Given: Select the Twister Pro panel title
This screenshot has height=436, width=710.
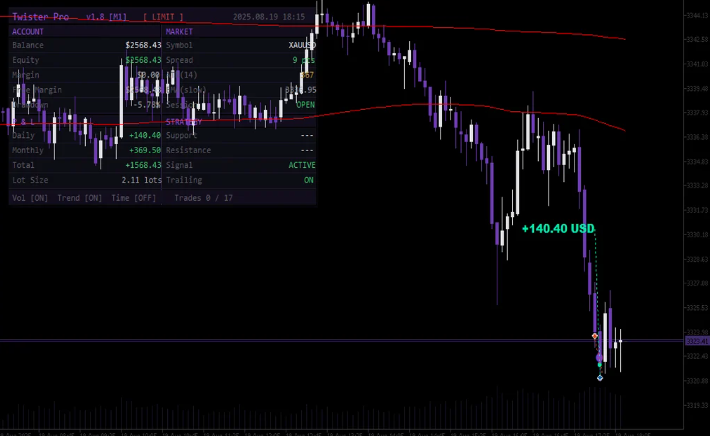Looking at the screenshot, I should [40, 17].
